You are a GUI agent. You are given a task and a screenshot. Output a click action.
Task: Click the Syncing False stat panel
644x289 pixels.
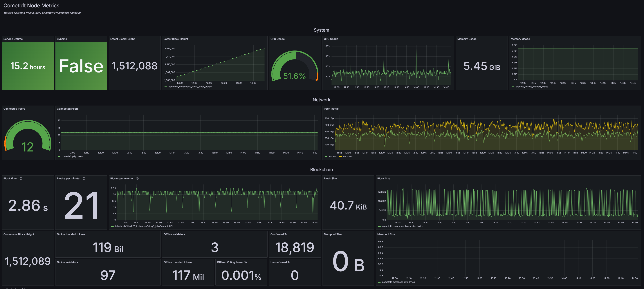click(81, 66)
